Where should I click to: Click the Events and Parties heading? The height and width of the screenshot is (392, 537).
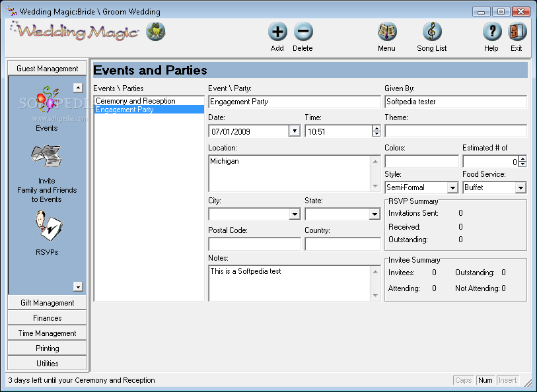tap(150, 70)
